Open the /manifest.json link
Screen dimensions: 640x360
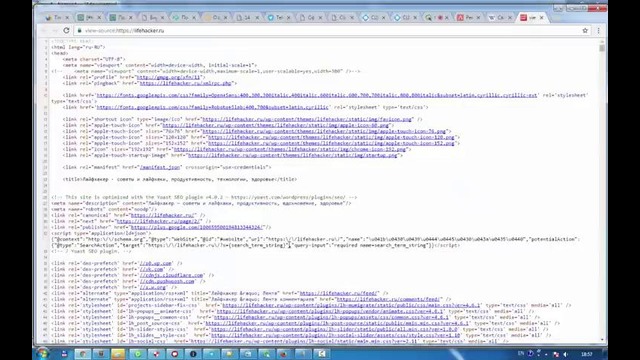pos(160,167)
